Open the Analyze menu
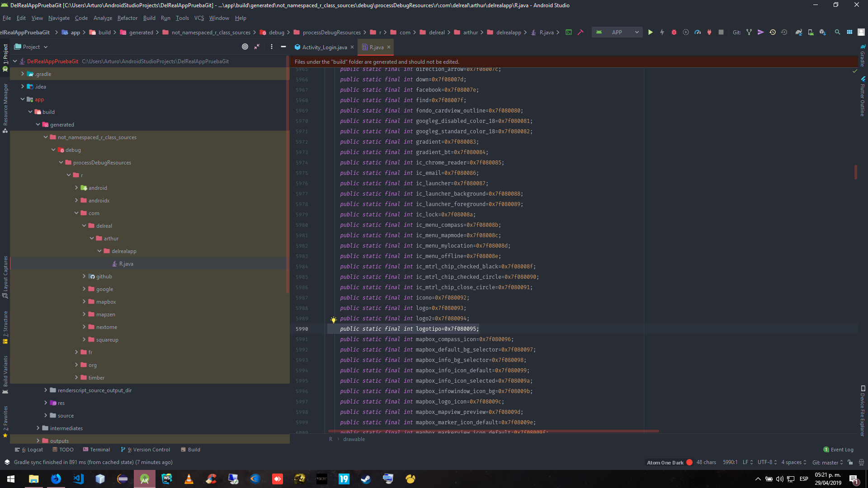This screenshot has height=488, width=868. [x=103, y=18]
